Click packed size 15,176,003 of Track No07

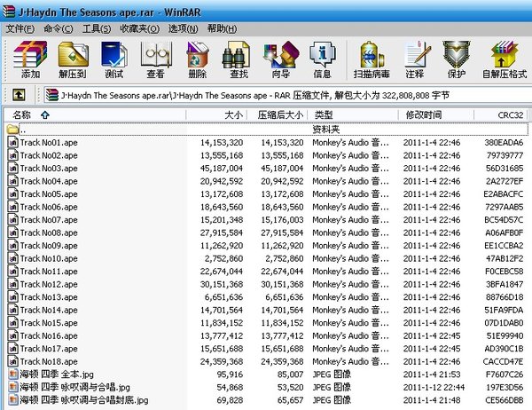(282, 220)
